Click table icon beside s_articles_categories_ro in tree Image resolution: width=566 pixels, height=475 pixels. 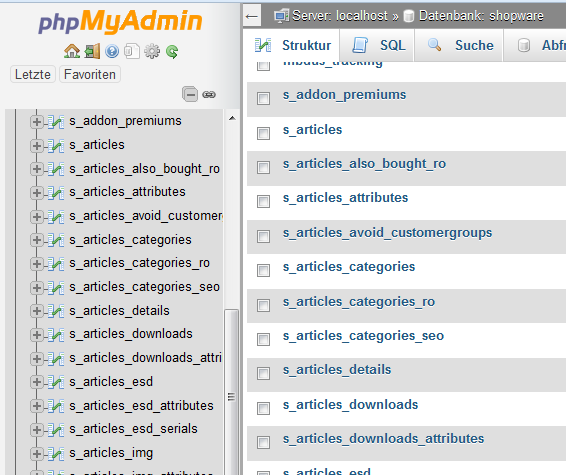click(56, 264)
